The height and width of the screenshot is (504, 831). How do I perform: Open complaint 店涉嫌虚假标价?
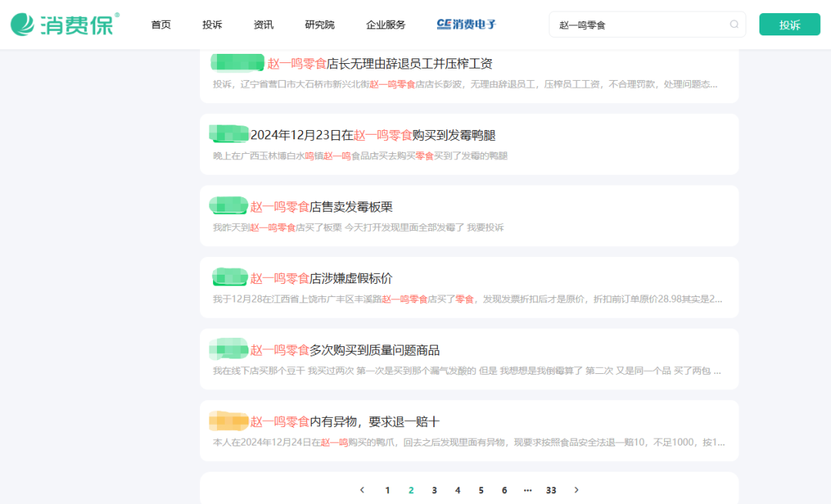pos(321,279)
